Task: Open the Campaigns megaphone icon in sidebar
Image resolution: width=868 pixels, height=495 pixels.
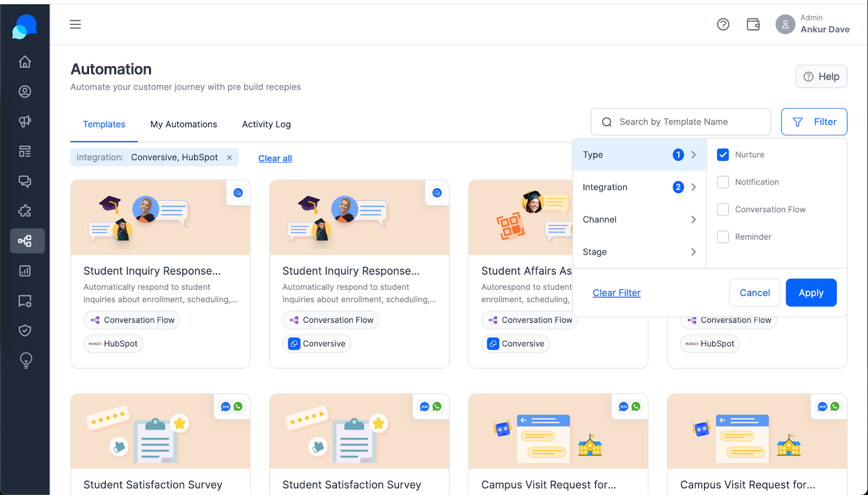Action: 25,122
